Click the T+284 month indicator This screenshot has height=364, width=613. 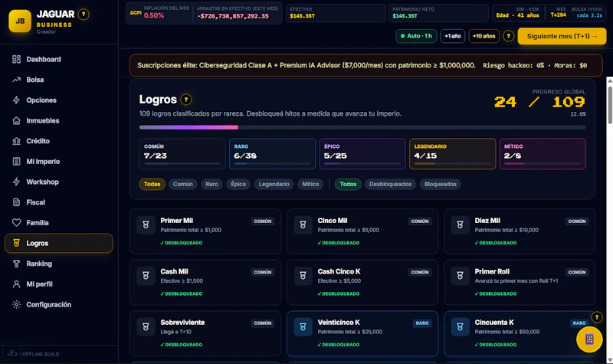pyautogui.click(x=559, y=15)
